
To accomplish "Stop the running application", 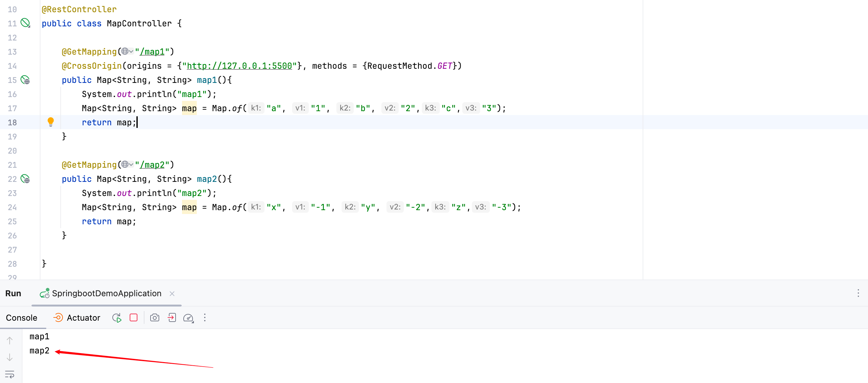I will 134,317.
